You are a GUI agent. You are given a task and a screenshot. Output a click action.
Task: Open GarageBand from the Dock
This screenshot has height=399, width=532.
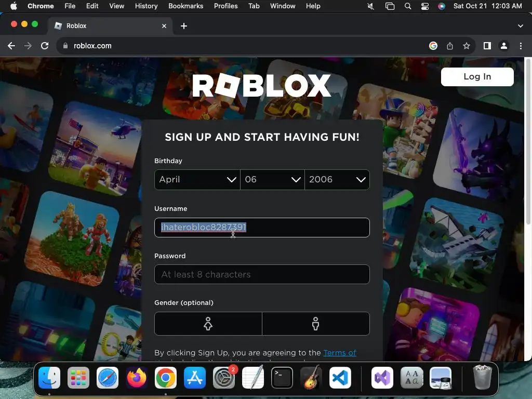[x=311, y=377]
